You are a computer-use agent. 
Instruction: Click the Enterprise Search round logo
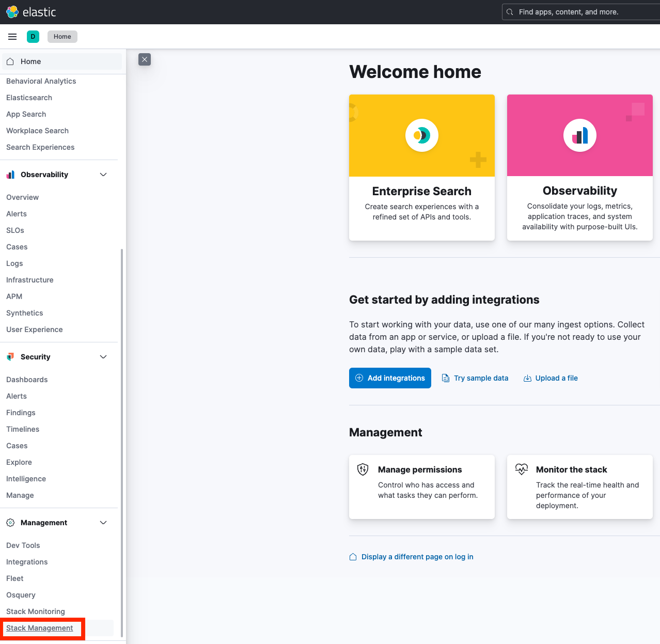click(x=422, y=135)
